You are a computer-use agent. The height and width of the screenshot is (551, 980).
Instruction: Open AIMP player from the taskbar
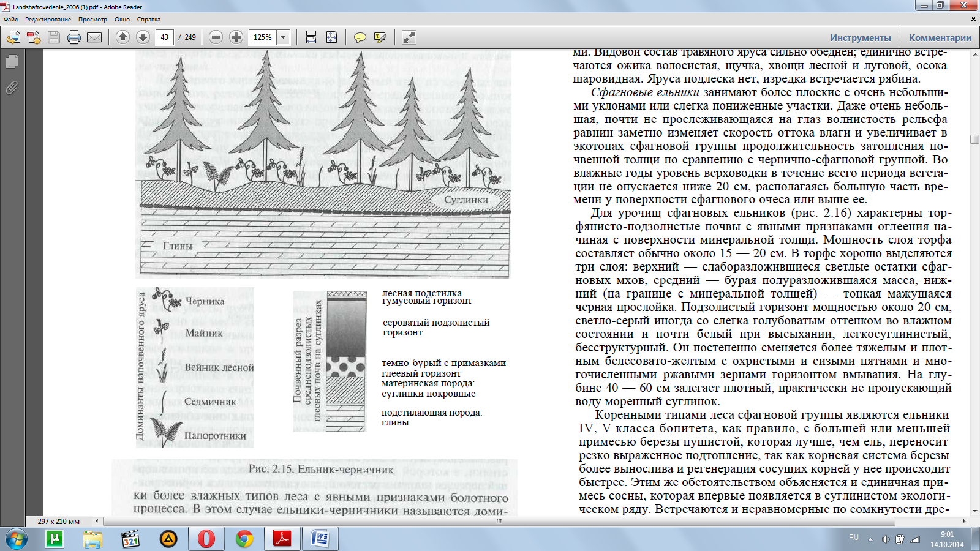(x=168, y=539)
